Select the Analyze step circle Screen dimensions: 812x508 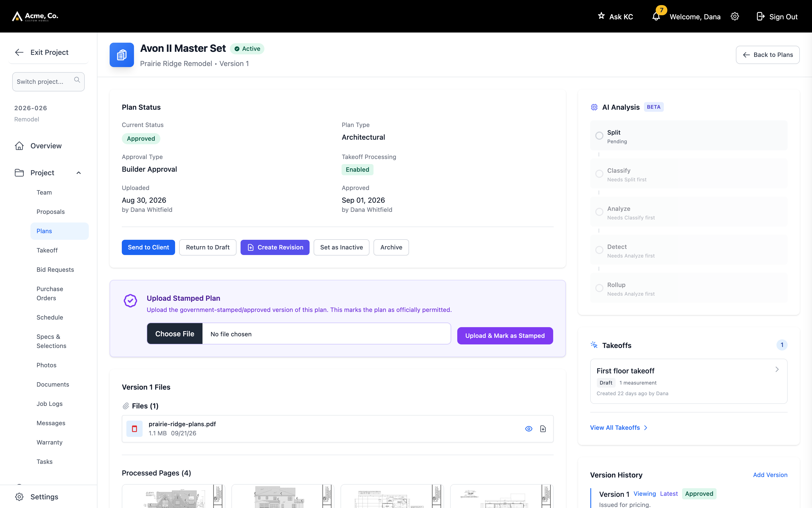tap(599, 212)
